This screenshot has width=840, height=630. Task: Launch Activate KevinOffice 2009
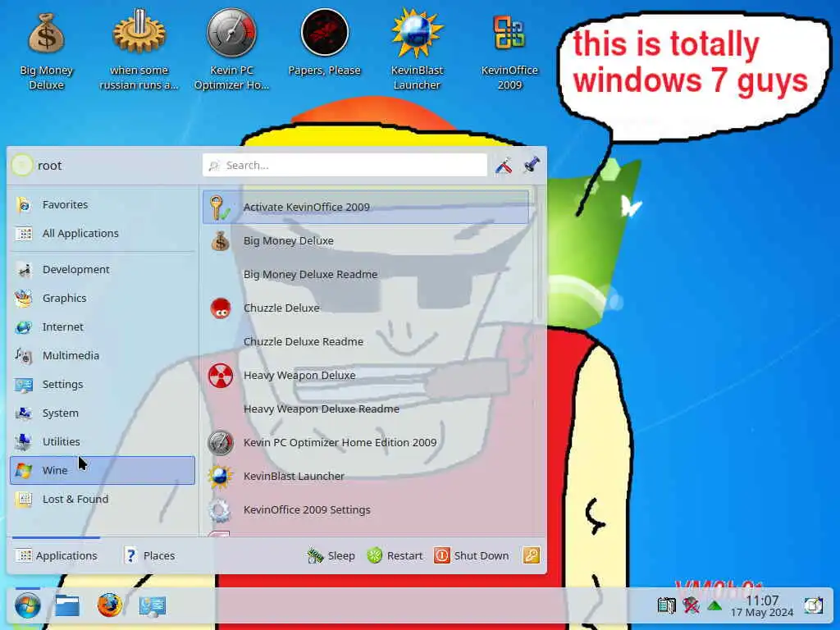click(x=366, y=207)
